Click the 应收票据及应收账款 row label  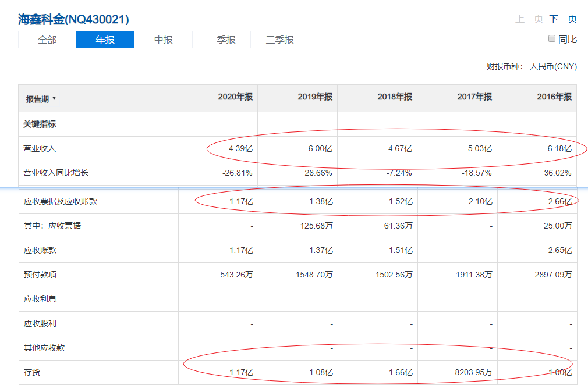(x=61, y=201)
